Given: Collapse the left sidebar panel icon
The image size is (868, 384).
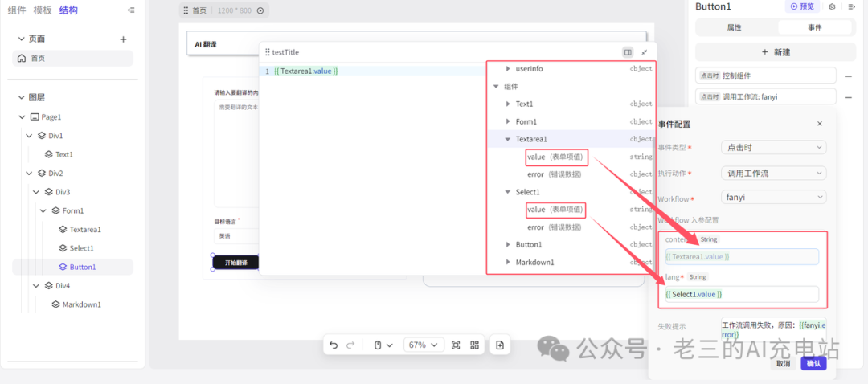Looking at the screenshot, I should click(131, 10).
